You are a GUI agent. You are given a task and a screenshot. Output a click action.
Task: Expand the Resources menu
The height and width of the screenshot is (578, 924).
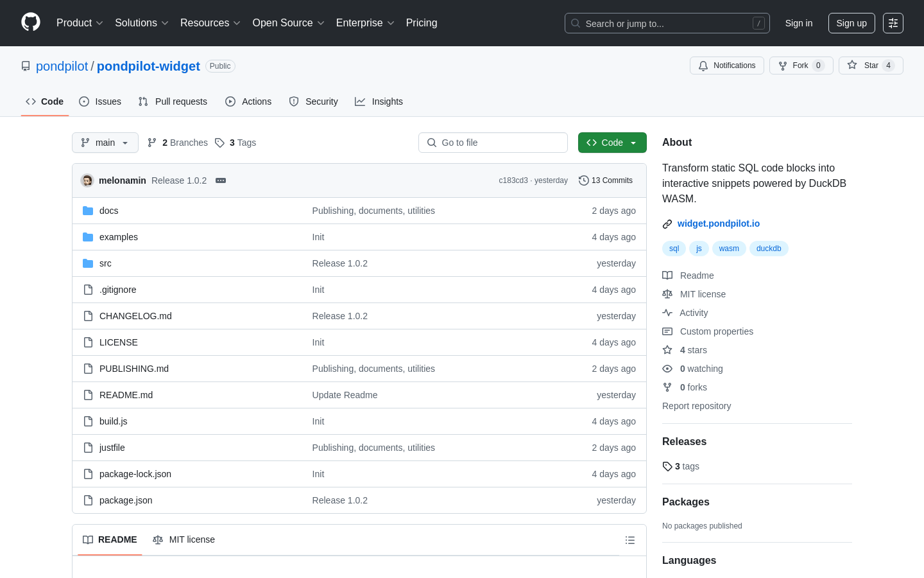(x=210, y=23)
